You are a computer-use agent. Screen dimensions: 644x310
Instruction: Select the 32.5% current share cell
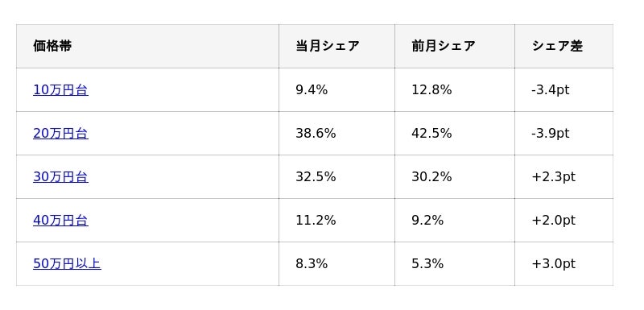click(x=336, y=177)
